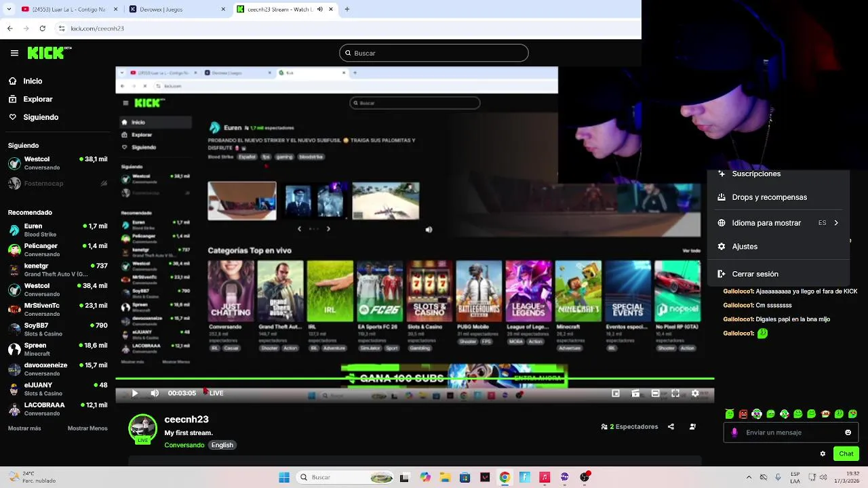This screenshot has width=868, height=488.
Task: Open Westcol 38,1 mil followed channel
Action: click(58, 163)
